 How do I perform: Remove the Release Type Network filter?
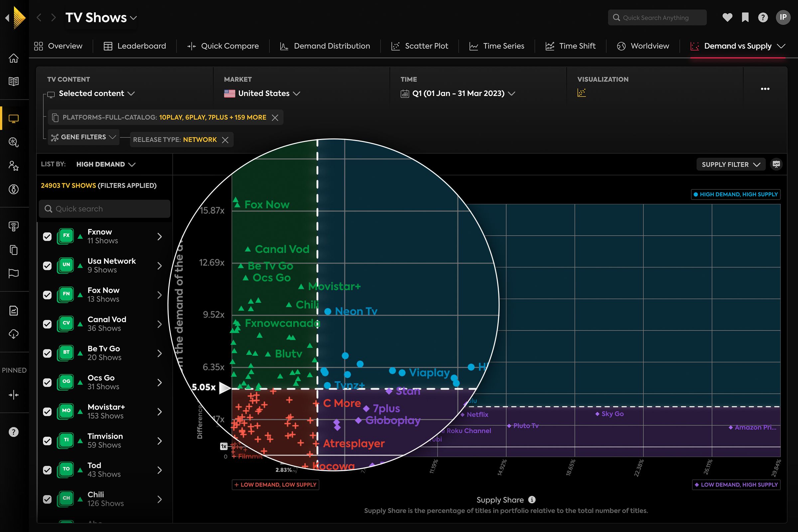pos(225,140)
